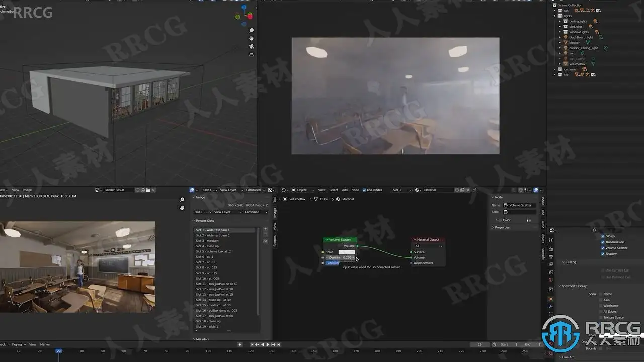Image resolution: width=644 pixels, height=362 pixels.
Task: Enable Show Name checkbox in Viewport Display
Action: (x=601, y=294)
